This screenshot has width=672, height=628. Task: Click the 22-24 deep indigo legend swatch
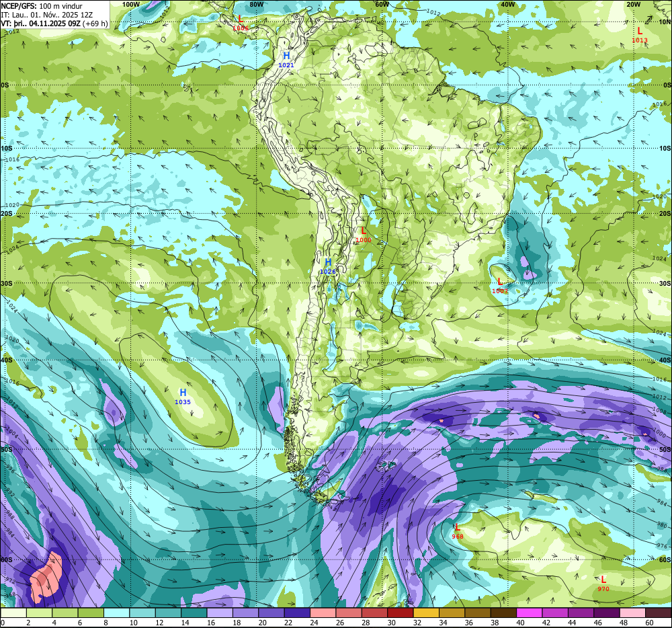297,613
